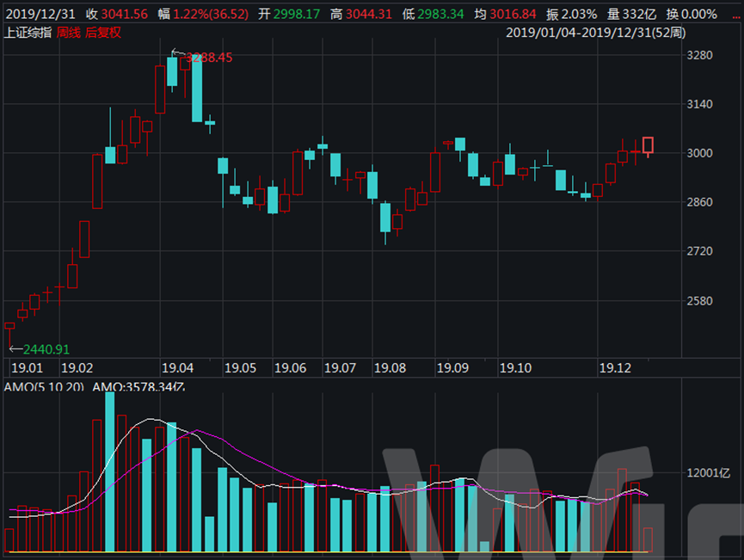
Task: Click price axis label 2580
Action: [x=699, y=300]
